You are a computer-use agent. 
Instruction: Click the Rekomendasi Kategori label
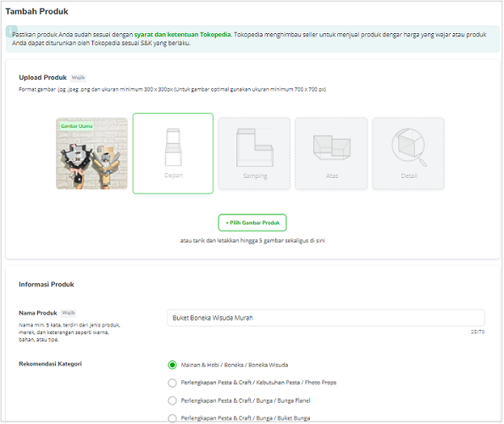pos(50,364)
